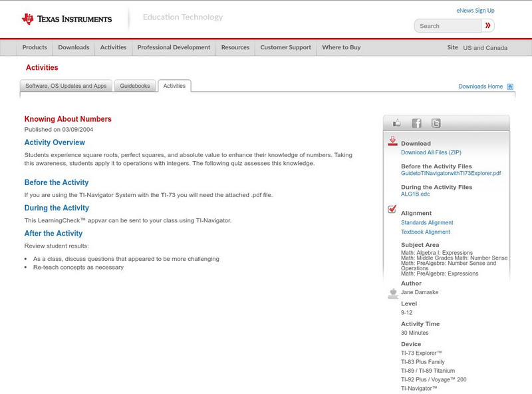Click the Downloads Home house icon
Viewport: 532px width, 394px height.
510,87
